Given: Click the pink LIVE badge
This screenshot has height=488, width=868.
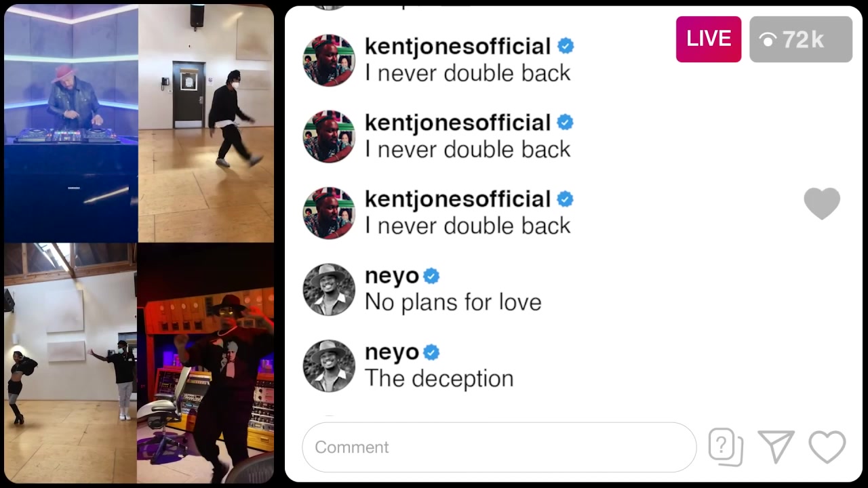Looking at the screenshot, I should (x=708, y=39).
